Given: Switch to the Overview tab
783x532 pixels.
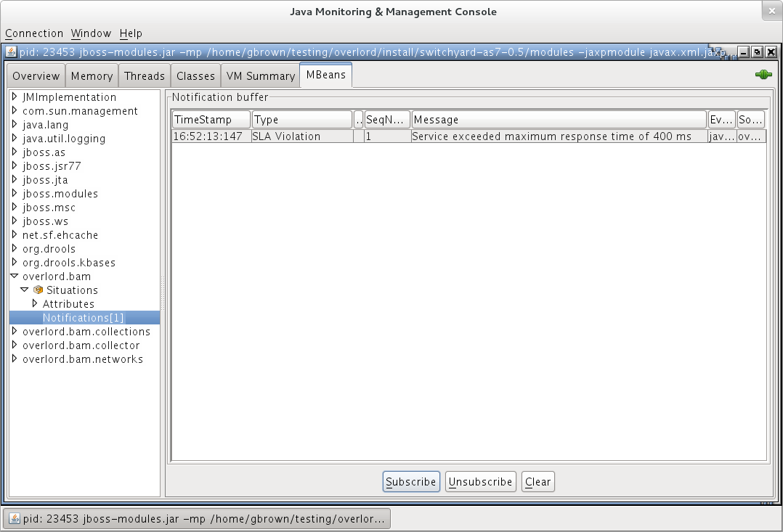Looking at the screenshot, I should point(36,76).
